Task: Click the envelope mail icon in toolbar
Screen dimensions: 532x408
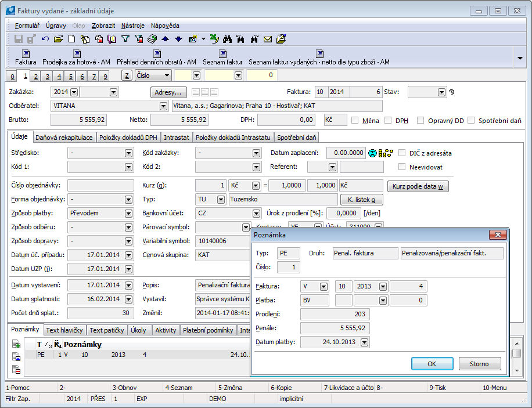Action: (x=268, y=39)
